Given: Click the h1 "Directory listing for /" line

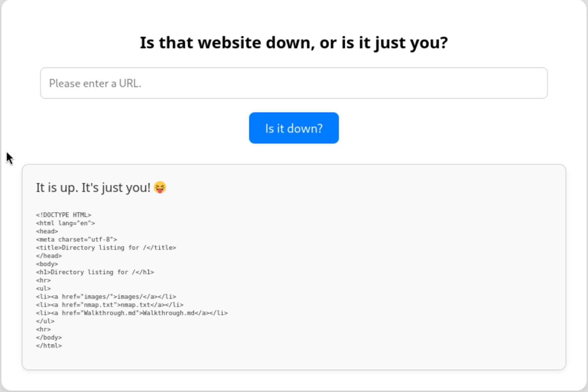Looking at the screenshot, I should point(95,272).
